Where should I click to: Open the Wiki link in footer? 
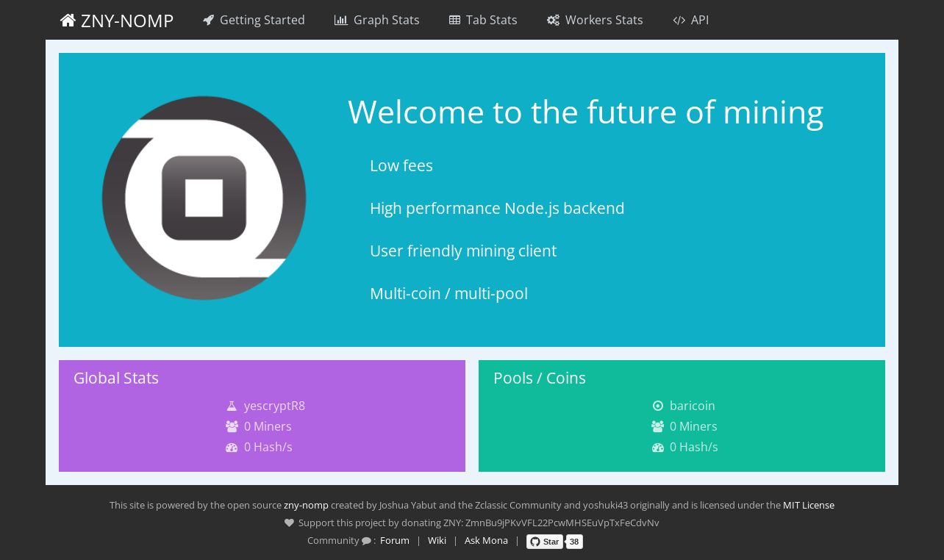(437, 541)
